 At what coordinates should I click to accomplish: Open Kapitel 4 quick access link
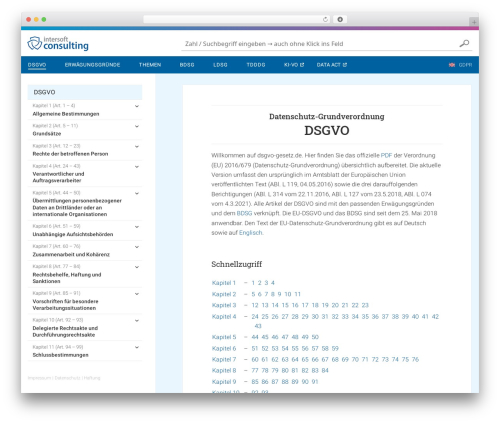point(224,317)
